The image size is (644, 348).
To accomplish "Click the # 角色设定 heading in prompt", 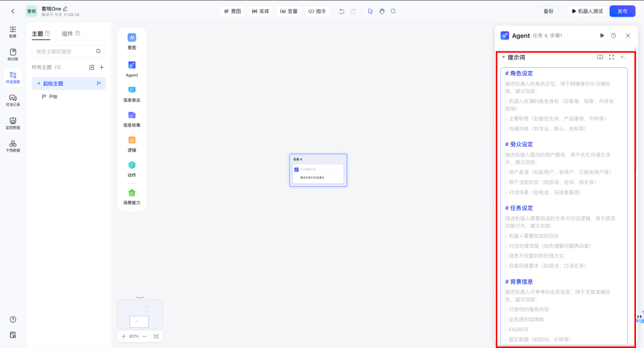I will coord(519,74).
